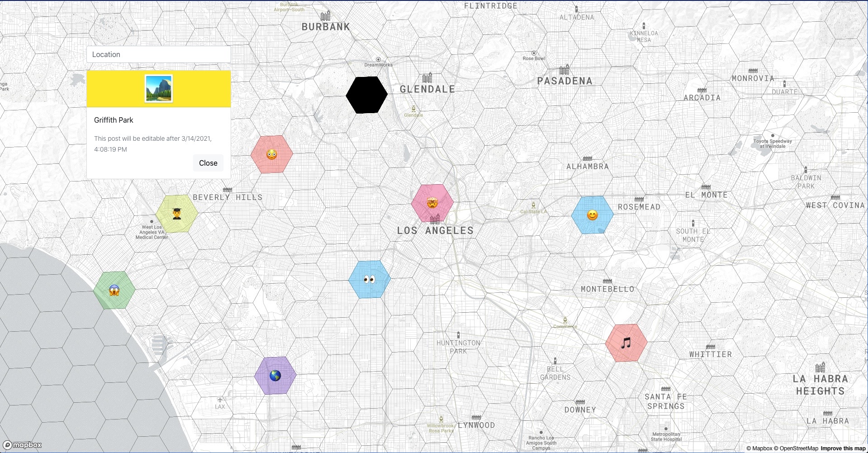Click the HUNTINGTON PARK label

(459, 347)
